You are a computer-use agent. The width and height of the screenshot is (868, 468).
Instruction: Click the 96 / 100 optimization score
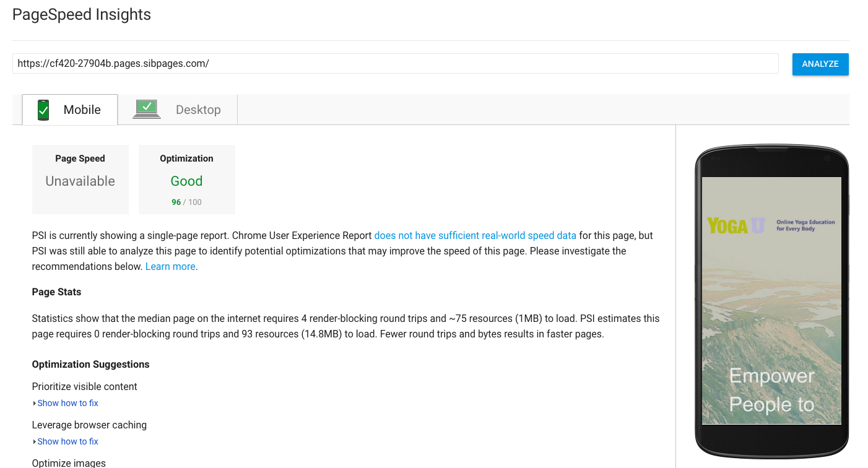click(186, 202)
